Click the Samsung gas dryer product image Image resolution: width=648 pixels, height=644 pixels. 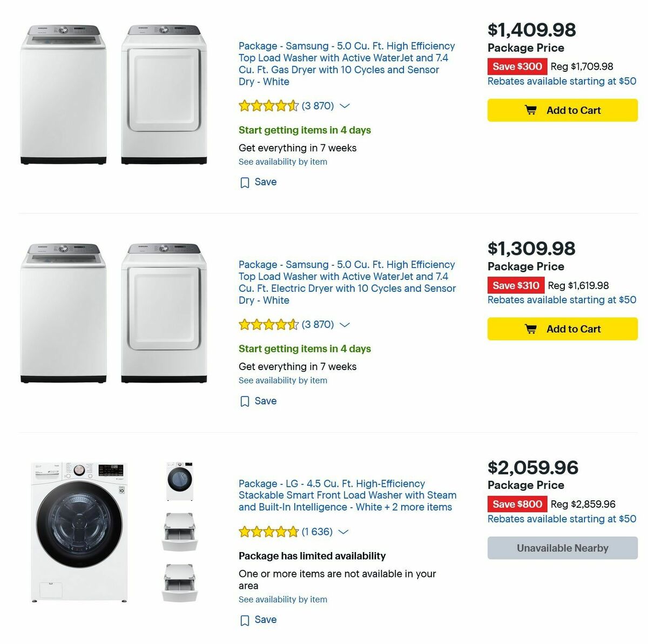coord(162,92)
